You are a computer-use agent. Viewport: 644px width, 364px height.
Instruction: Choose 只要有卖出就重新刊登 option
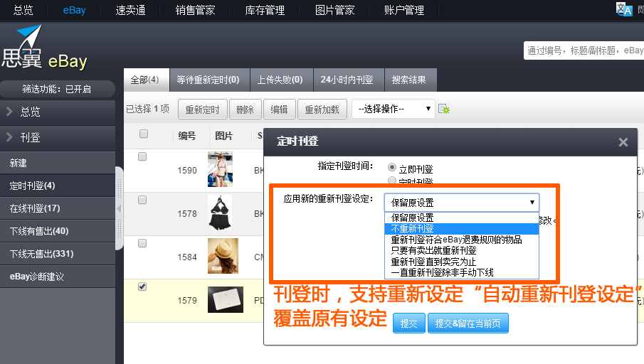point(462,250)
